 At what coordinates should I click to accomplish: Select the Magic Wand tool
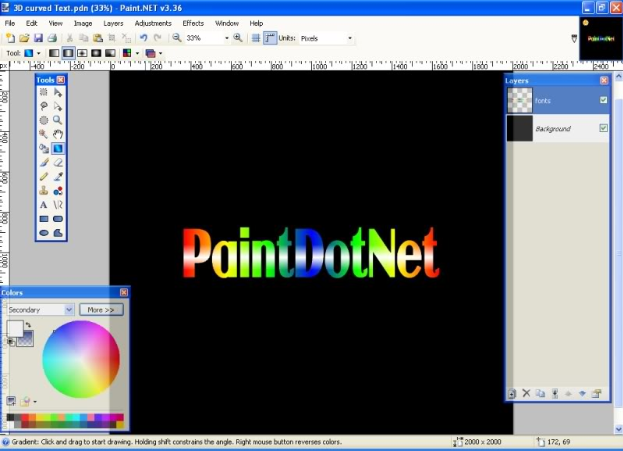(44, 134)
